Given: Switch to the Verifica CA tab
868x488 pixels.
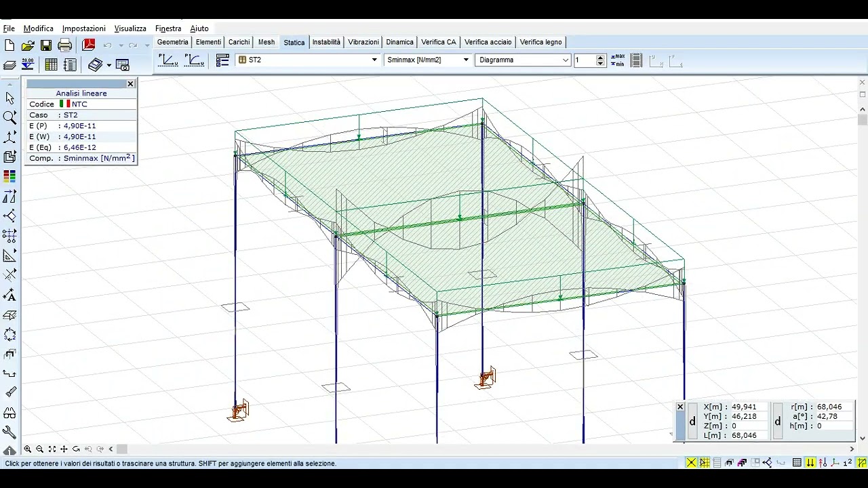Looking at the screenshot, I should [439, 42].
